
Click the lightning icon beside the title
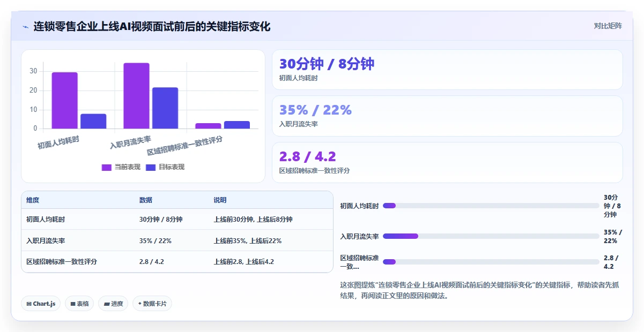click(25, 27)
